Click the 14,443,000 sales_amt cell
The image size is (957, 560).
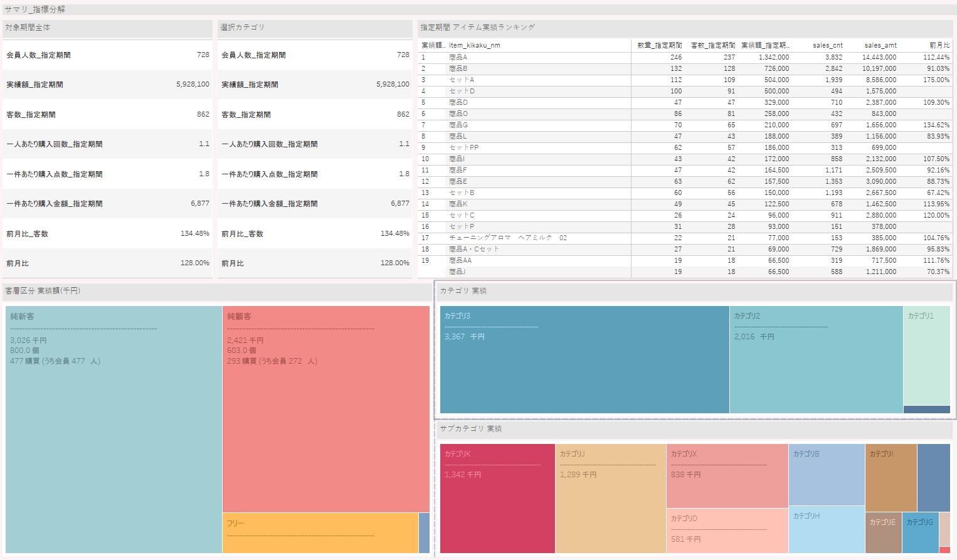point(879,57)
